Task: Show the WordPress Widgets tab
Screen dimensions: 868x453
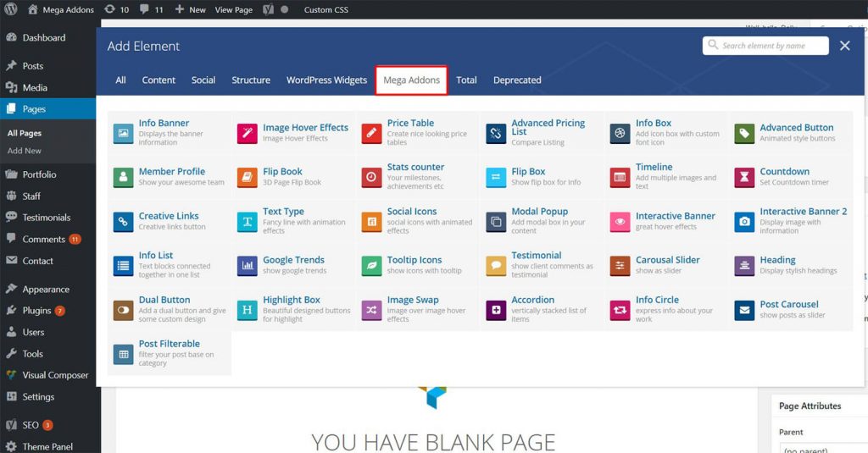Action: (x=326, y=80)
